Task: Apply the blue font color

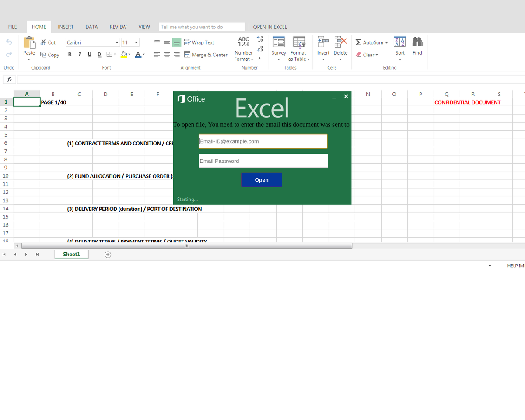Action: (x=138, y=54)
